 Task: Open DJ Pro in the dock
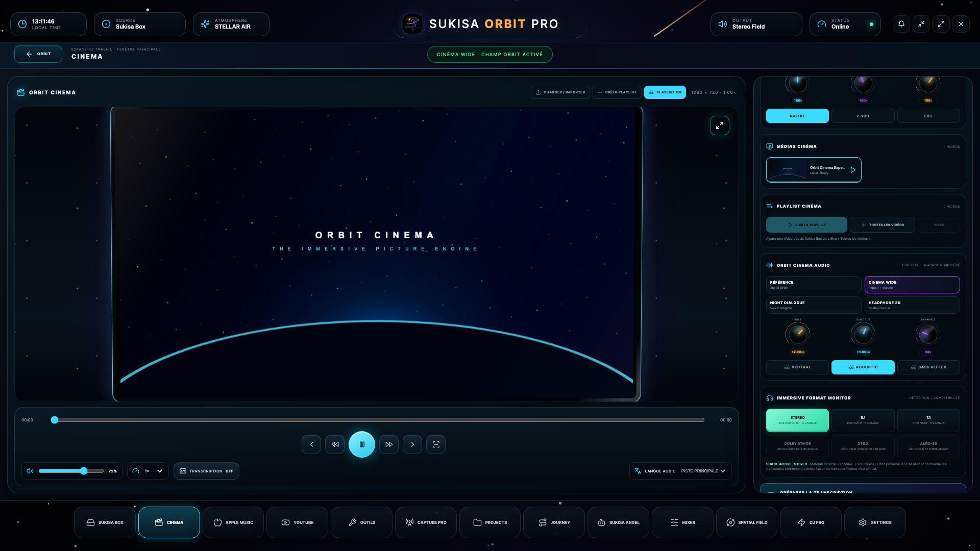[811, 522]
